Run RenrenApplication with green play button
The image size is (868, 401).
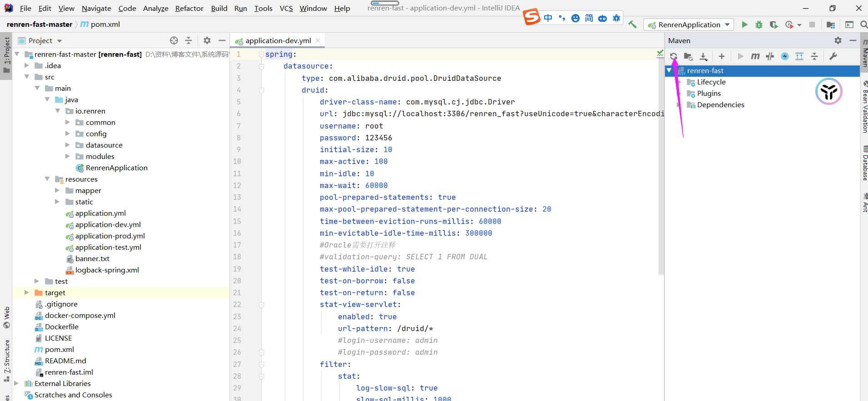744,25
